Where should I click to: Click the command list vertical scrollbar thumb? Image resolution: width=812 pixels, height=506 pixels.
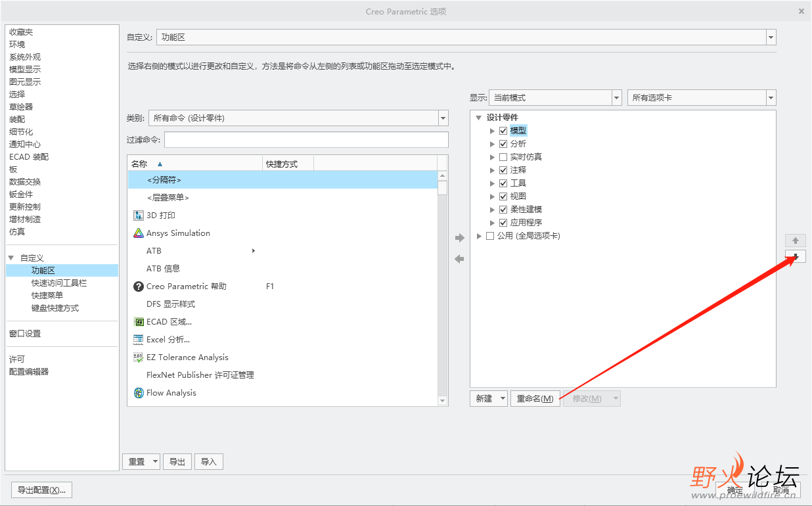(443, 188)
